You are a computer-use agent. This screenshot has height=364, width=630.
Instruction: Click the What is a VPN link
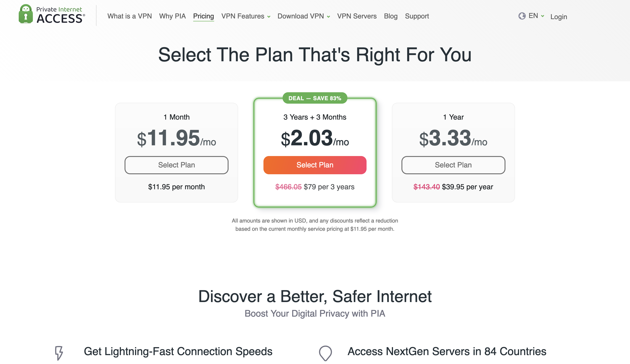[129, 16]
